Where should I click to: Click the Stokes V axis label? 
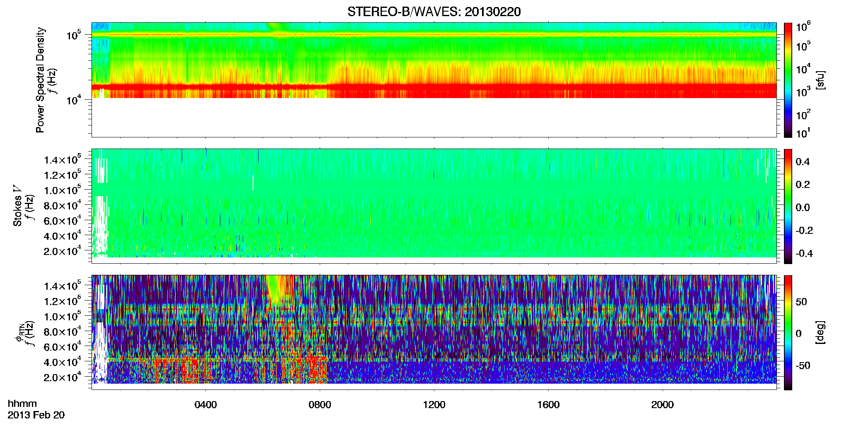tap(17, 206)
